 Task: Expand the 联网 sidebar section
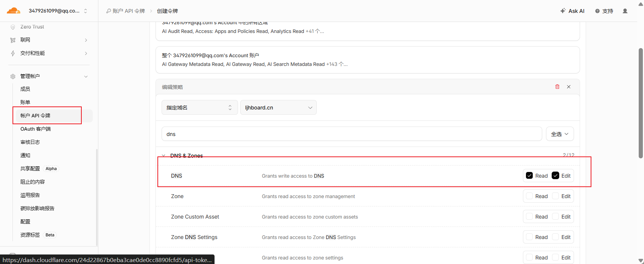pyautogui.click(x=86, y=40)
